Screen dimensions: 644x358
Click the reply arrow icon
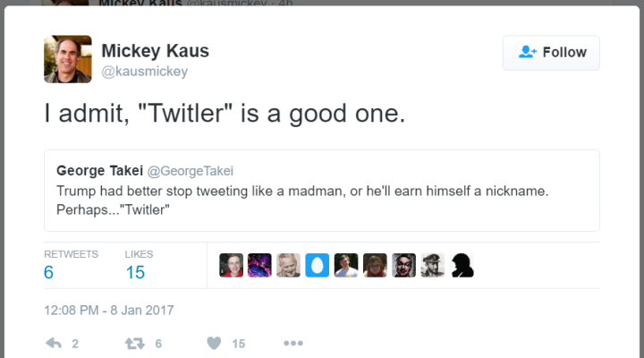53,343
